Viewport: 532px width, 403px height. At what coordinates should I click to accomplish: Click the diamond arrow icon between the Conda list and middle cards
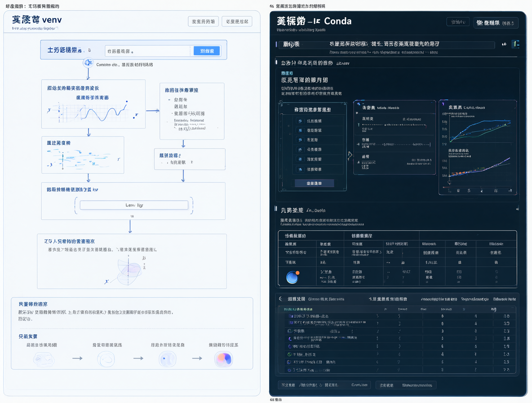click(350, 156)
